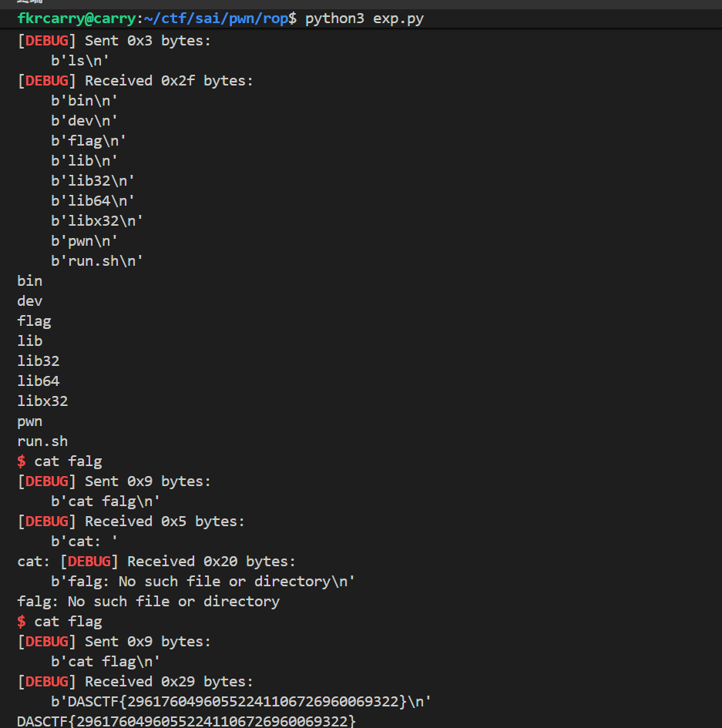Click the plain 'falg: No such file or directory' line

148,601
